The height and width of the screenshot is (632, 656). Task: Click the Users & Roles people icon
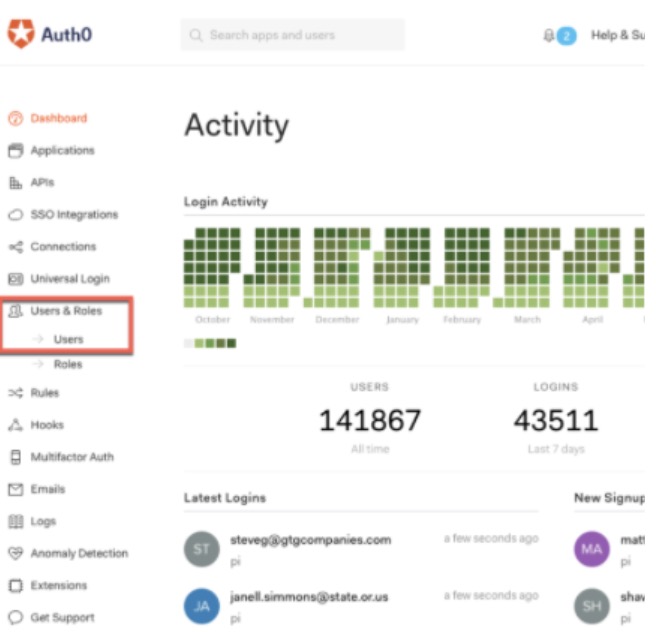[x=15, y=311]
